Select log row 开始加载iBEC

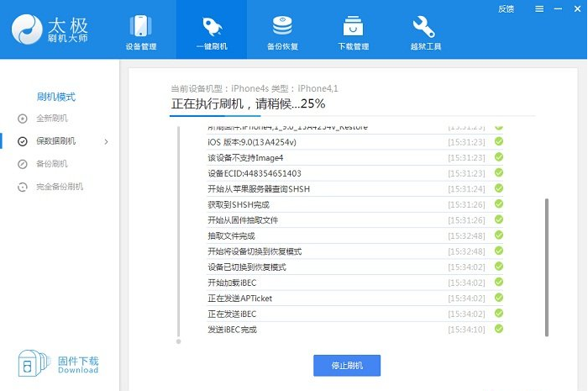(x=354, y=283)
